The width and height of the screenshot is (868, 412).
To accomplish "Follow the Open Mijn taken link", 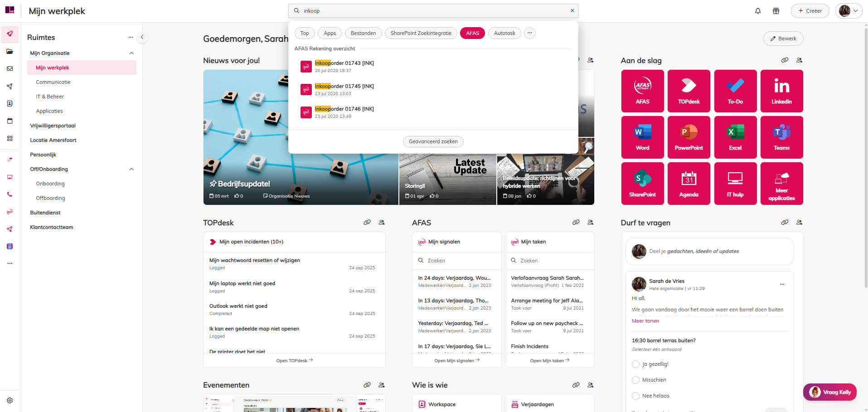I will (x=550, y=361).
